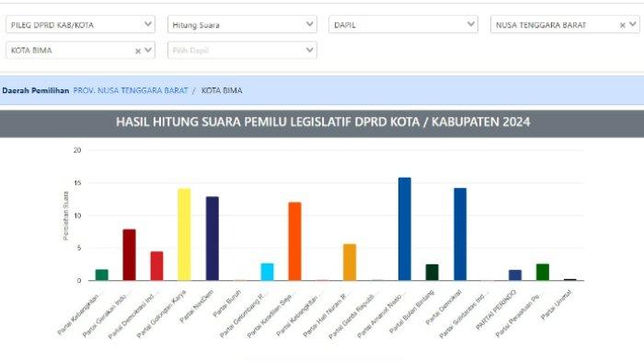This screenshot has width=644, height=362.
Task: Select the dark navy Partai NasDem bar
Action: tap(213, 239)
